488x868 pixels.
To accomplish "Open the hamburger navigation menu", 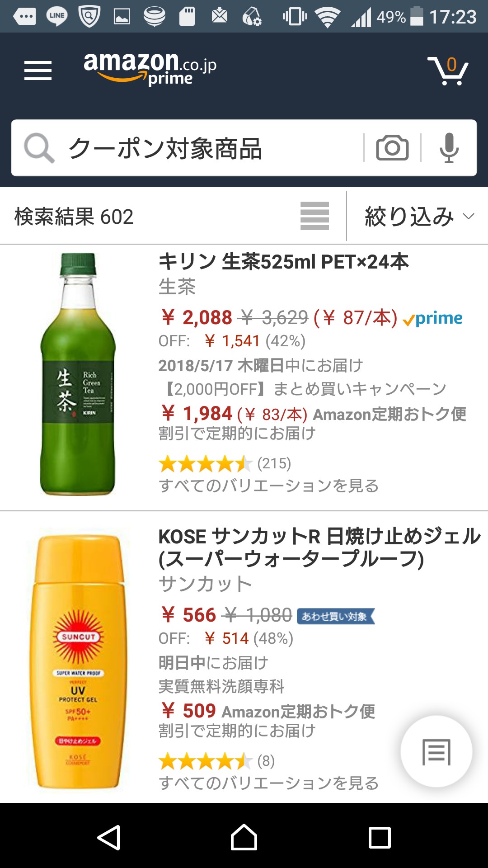I will click(x=38, y=71).
